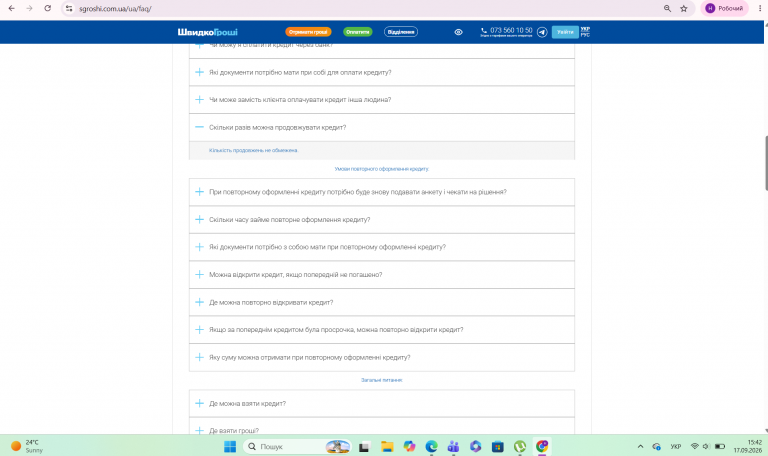This screenshot has width=768, height=456.
Task: Click the Умови повторного оформлення кредиту heading
Action: coord(382,169)
